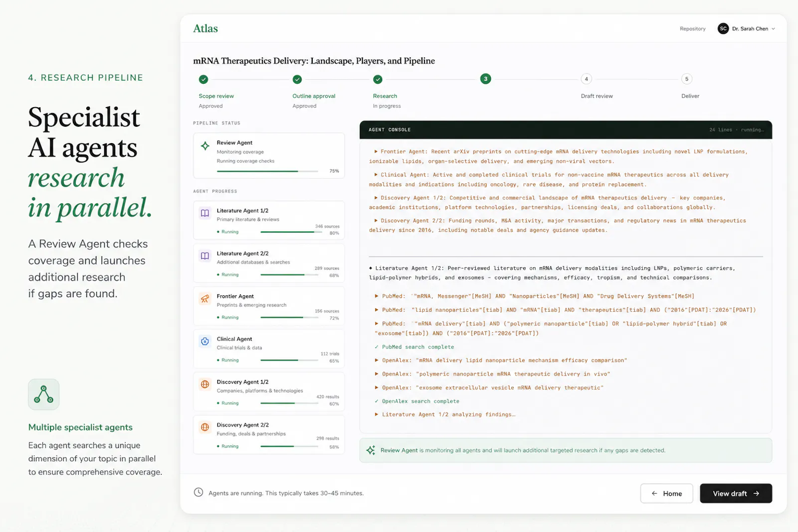Click the Agent Console header bar
798x532 pixels.
566,130
